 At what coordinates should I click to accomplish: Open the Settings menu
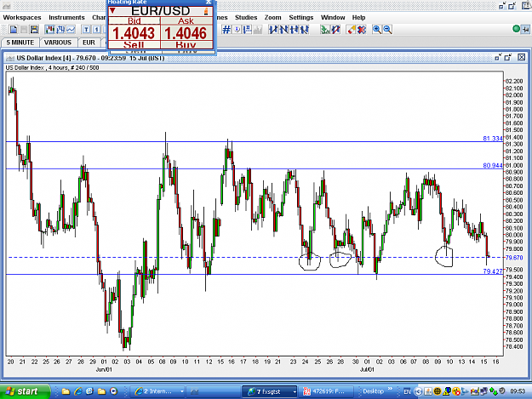(301, 18)
